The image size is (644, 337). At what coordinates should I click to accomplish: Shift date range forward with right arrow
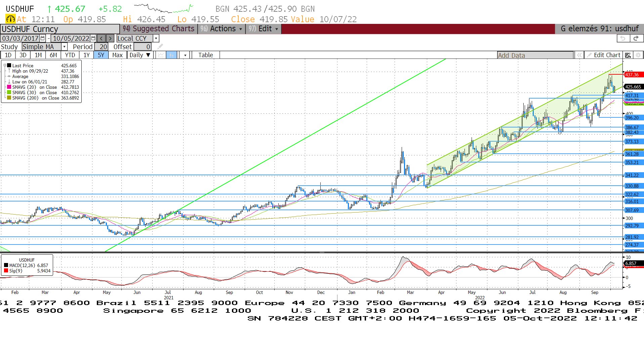tap(110, 38)
